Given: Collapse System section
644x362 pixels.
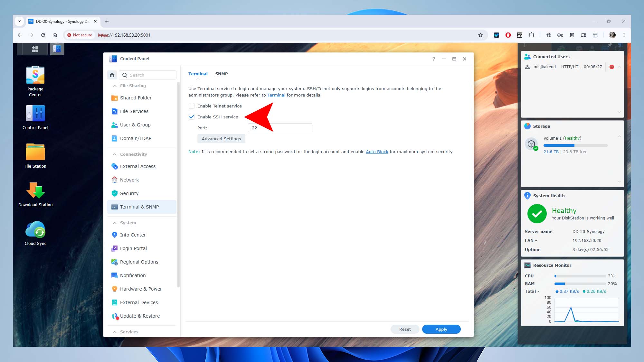Looking at the screenshot, I should pyautogui.click(x=114, y=223).
